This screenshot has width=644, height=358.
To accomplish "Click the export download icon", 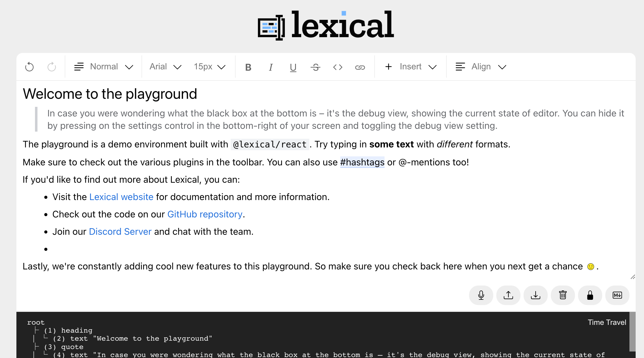I will (x=535, y=295).
